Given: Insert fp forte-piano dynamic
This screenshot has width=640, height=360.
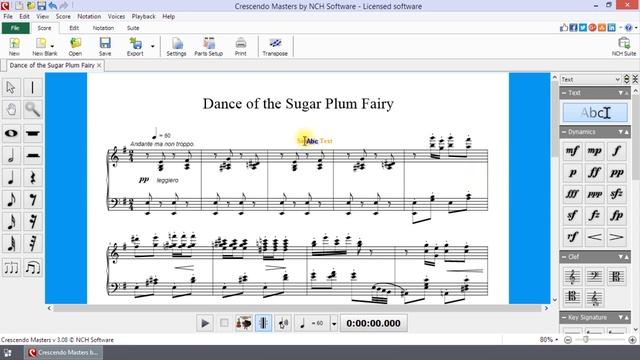Looking at the screenshot, I should pos(616,215).
